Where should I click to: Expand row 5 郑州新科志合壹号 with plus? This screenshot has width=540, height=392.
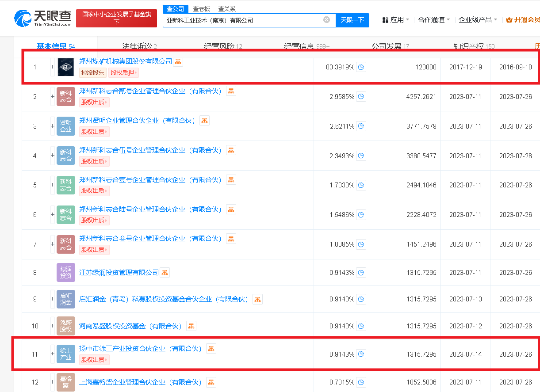(x=53, y=185)
